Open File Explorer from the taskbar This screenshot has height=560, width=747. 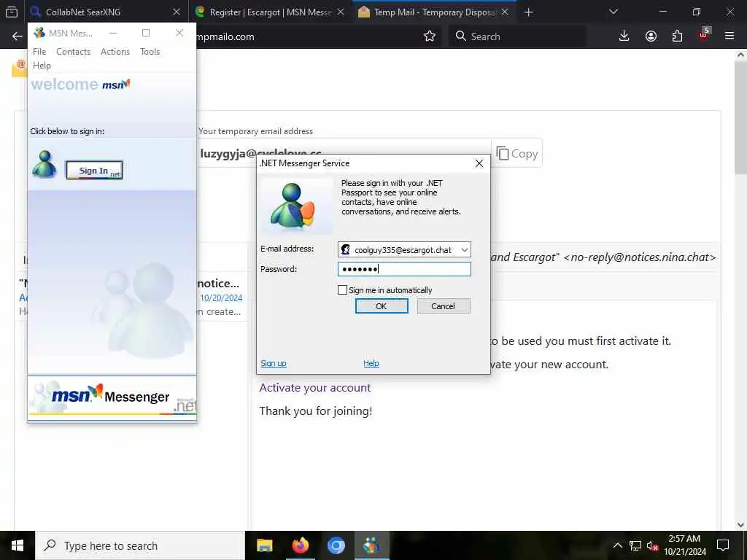[264, 545]
